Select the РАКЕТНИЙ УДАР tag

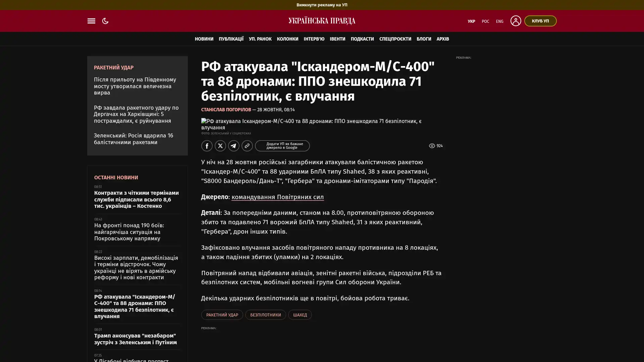pyautogui.click(x=222, y=315)
